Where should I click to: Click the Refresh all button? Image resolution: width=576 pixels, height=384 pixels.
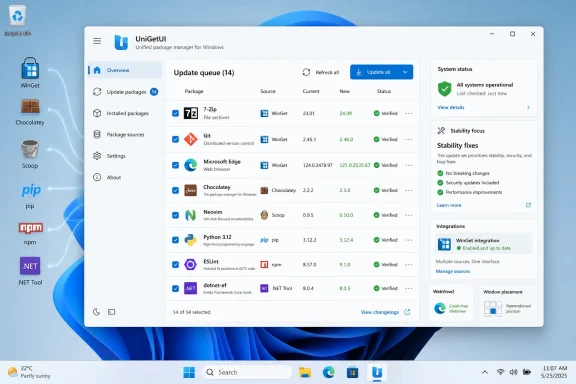tap(321, 72)
